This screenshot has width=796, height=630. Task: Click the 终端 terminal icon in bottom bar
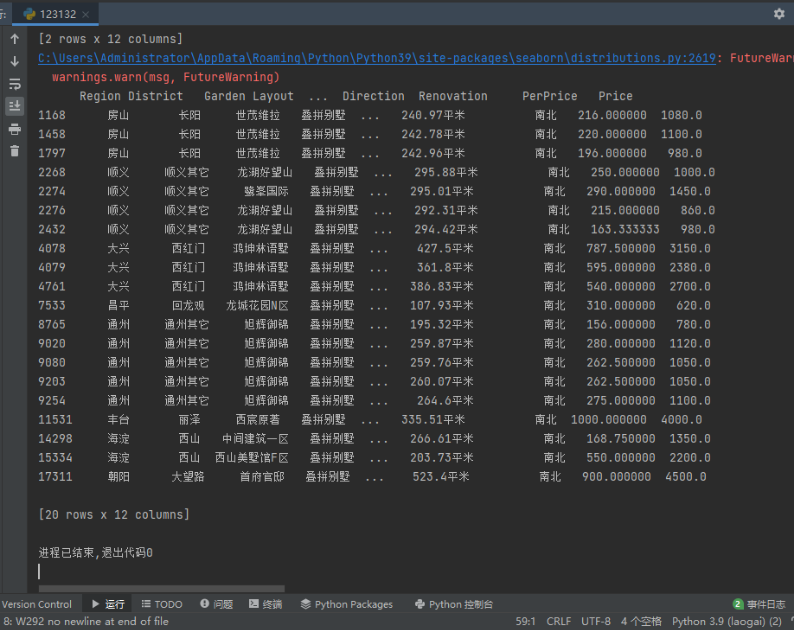[x=254, y=604]
